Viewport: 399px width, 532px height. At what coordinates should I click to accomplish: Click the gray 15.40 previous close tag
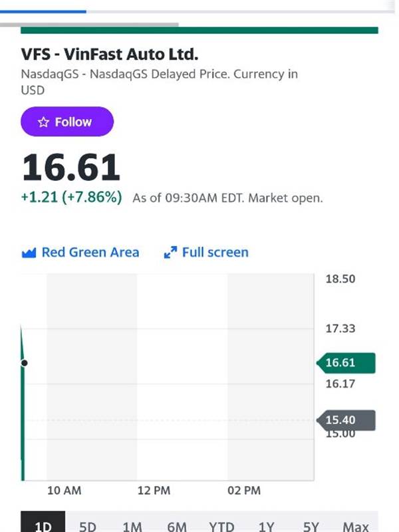(346, 420)
